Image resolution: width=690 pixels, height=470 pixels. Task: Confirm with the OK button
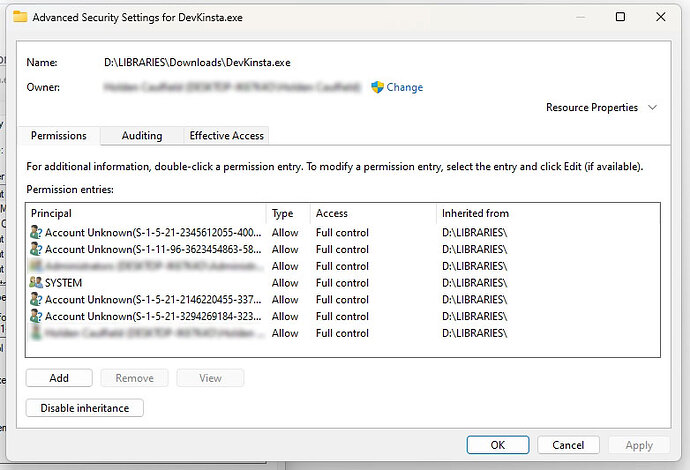click(x=498, y=445)
